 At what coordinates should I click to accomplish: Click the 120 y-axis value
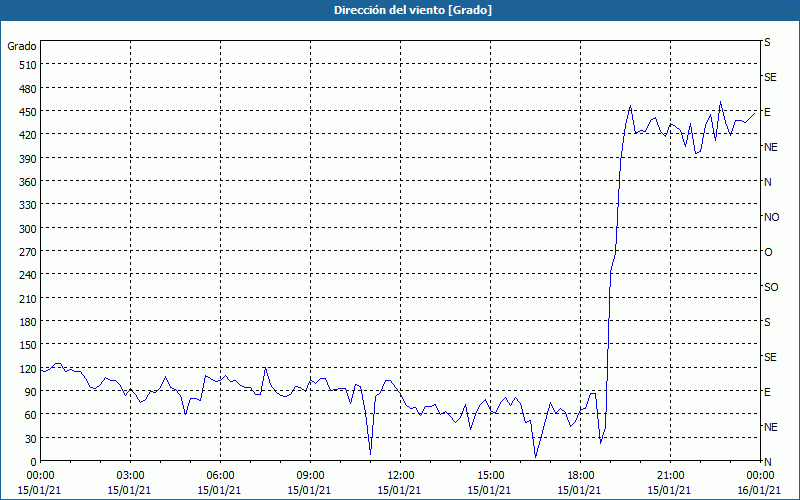click(29, 369)
